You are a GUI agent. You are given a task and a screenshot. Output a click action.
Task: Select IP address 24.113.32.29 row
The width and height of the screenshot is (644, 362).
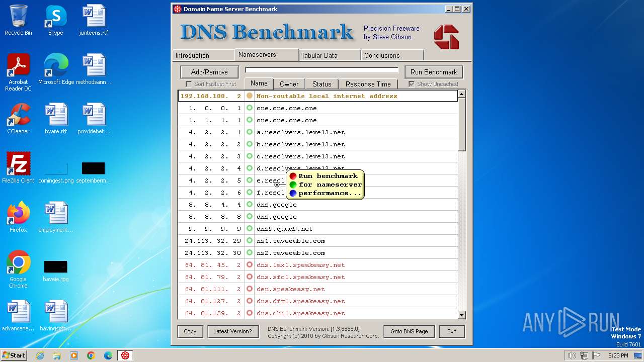pos(318,241)
